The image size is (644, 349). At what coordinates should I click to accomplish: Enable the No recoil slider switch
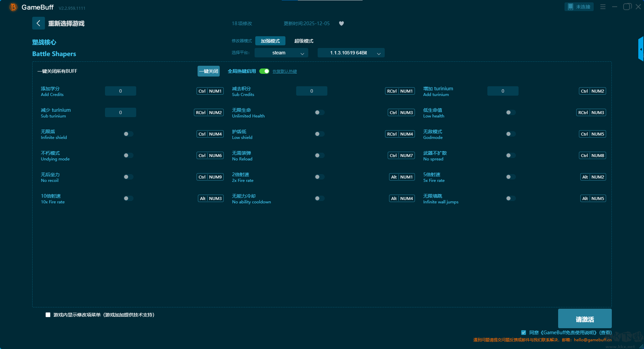128,177
